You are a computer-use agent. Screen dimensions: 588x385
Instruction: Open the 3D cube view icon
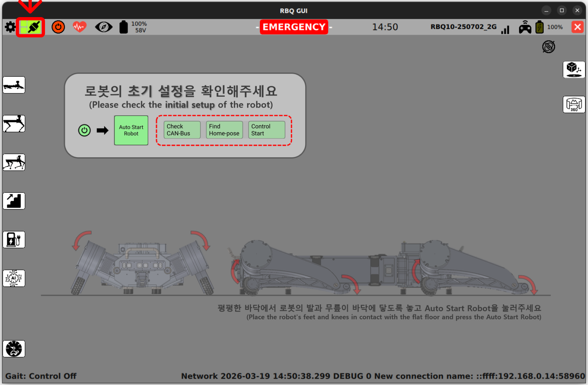(574, 70)
